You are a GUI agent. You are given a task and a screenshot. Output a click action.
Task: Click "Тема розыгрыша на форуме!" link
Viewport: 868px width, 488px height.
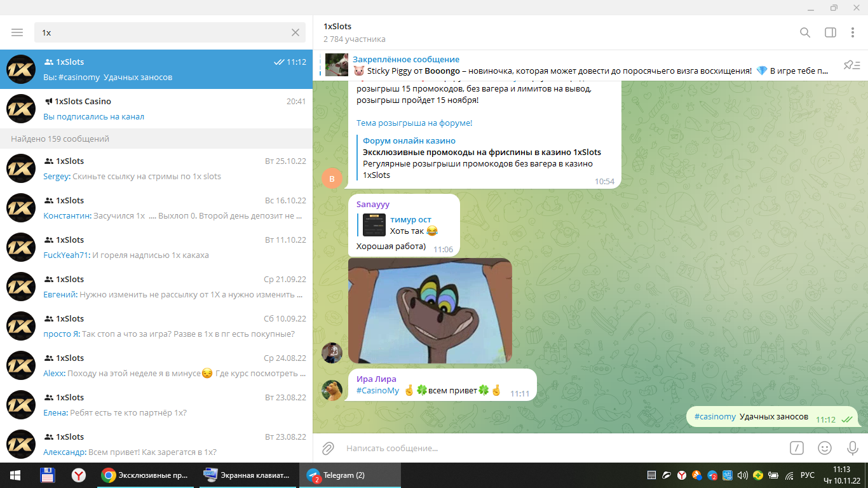click(414, 123)
